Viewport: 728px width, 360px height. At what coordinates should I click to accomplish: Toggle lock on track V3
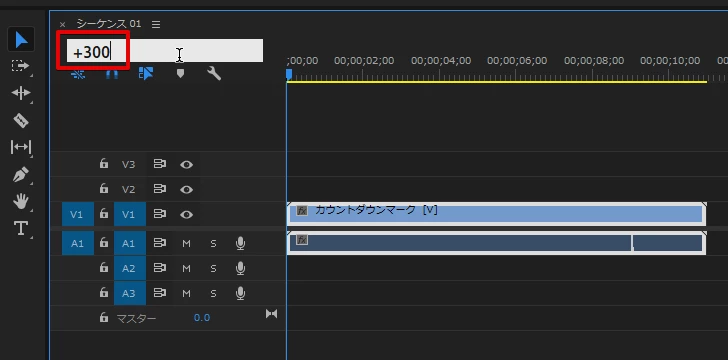[x=104, y=164]
